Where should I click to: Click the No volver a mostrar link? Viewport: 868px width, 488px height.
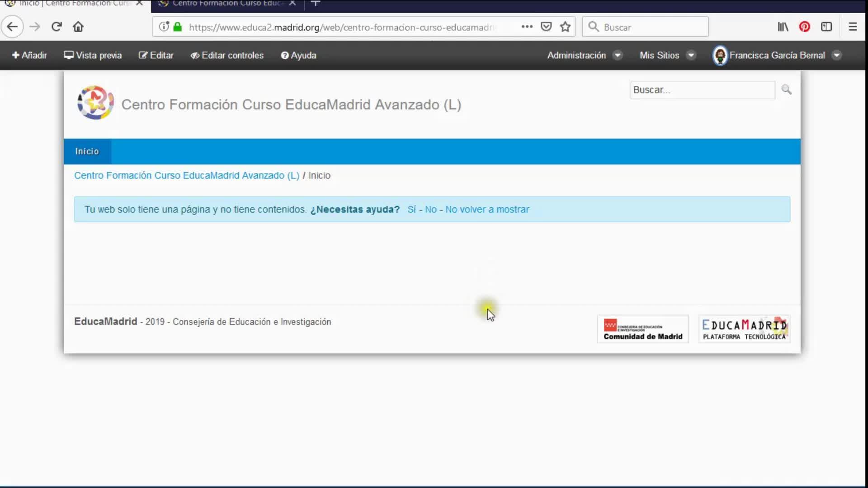tap(487, 209)
